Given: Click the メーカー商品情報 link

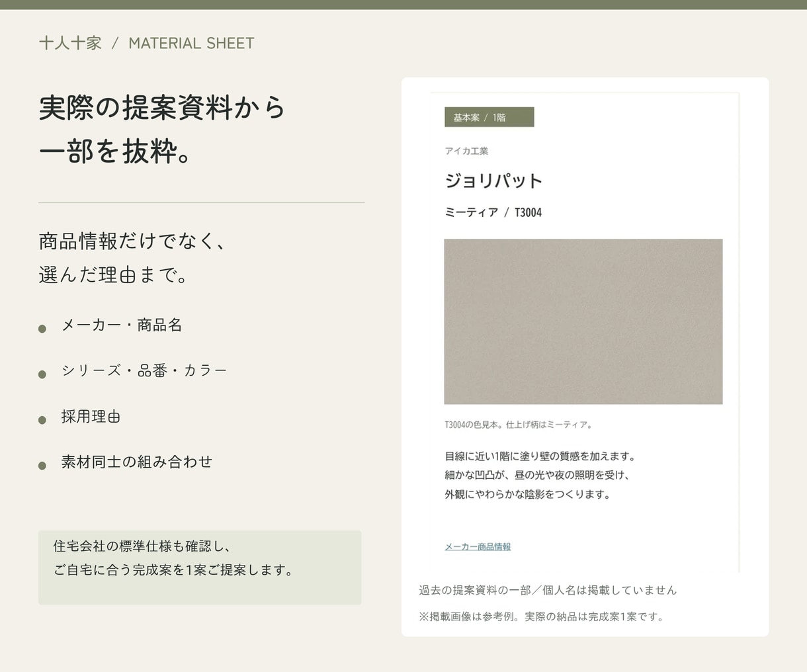Looking at the screenshot, I should point(478,547).
